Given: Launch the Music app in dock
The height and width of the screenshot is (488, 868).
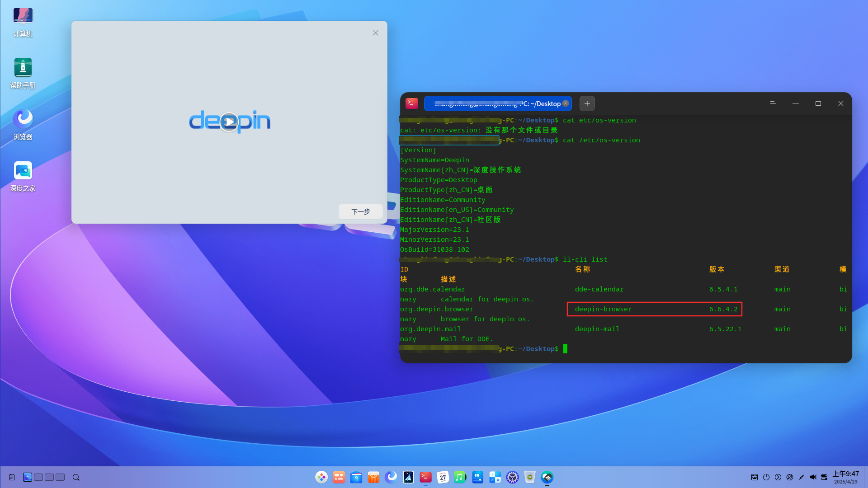Looking at the screenshot, I should coord(460,477).
